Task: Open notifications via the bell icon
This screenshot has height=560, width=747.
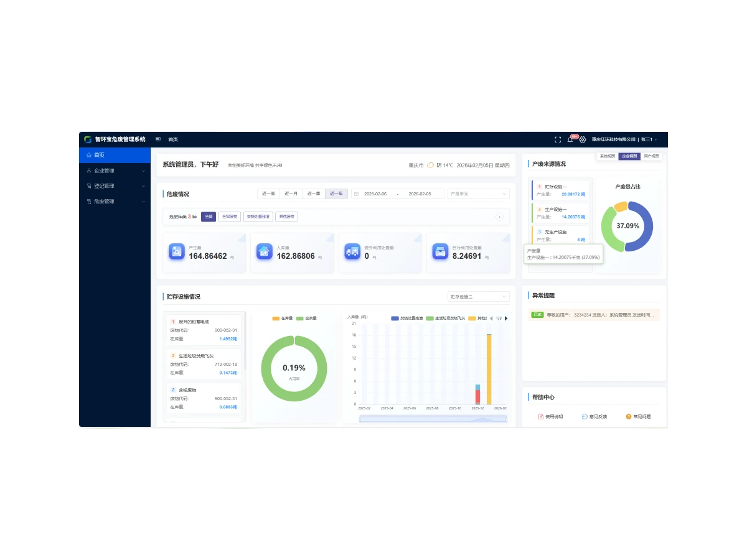Action: [x=570, y=139]
